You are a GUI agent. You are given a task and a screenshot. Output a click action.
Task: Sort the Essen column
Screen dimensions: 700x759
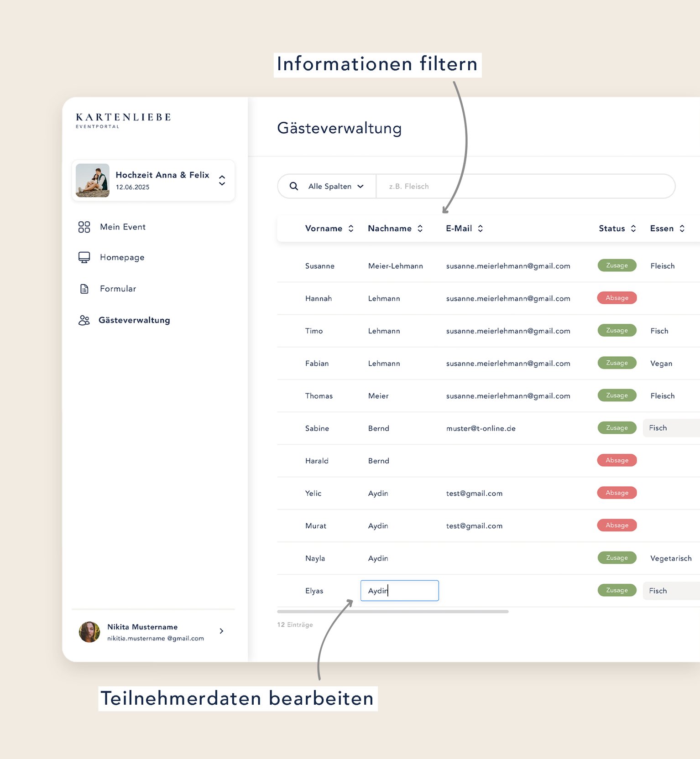[682, 229]
